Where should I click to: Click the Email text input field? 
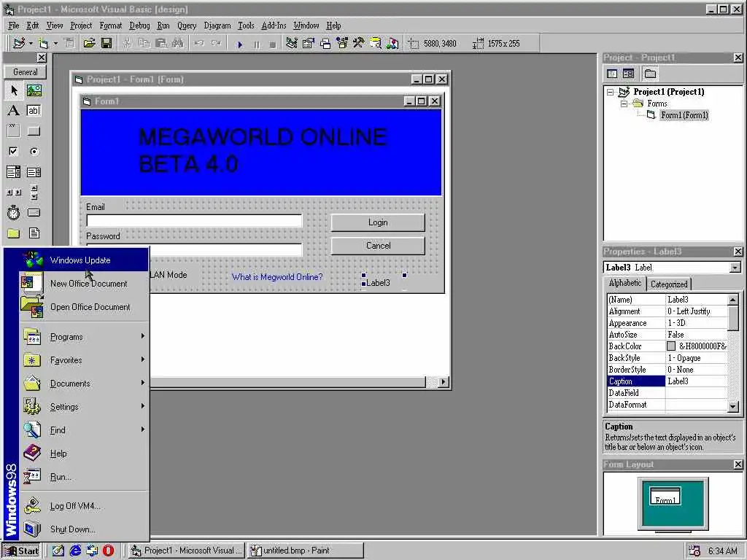click(x=194, y=220)
